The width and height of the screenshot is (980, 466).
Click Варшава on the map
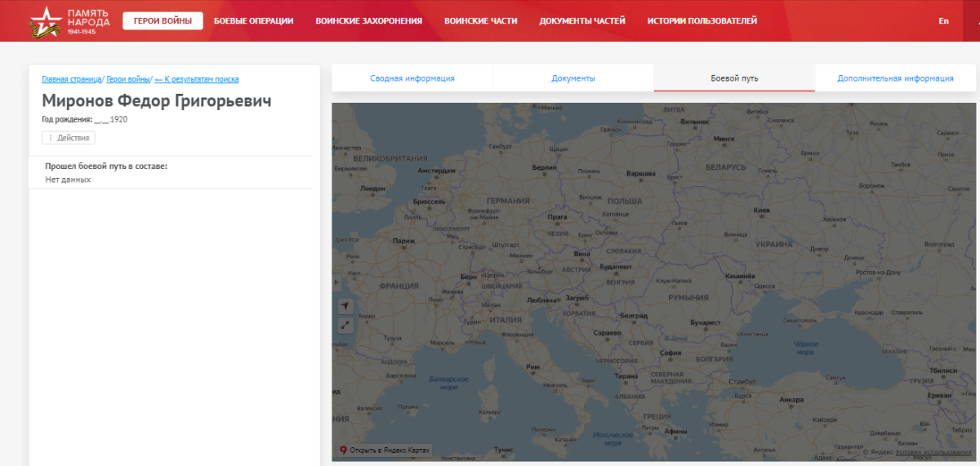coord(640,174)
